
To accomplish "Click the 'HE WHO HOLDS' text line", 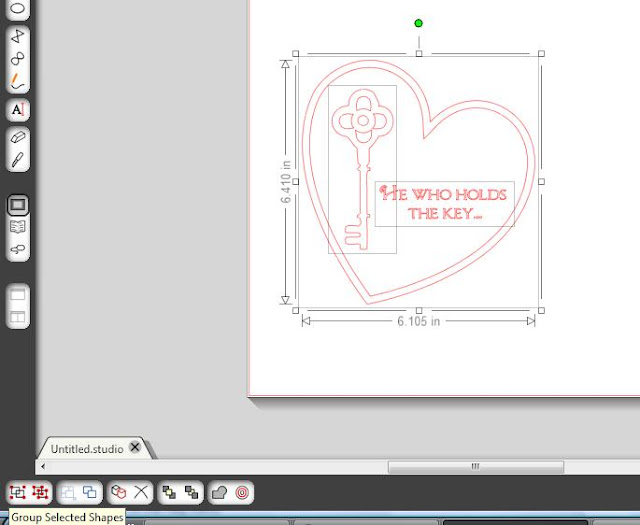I will coord(443,194).
